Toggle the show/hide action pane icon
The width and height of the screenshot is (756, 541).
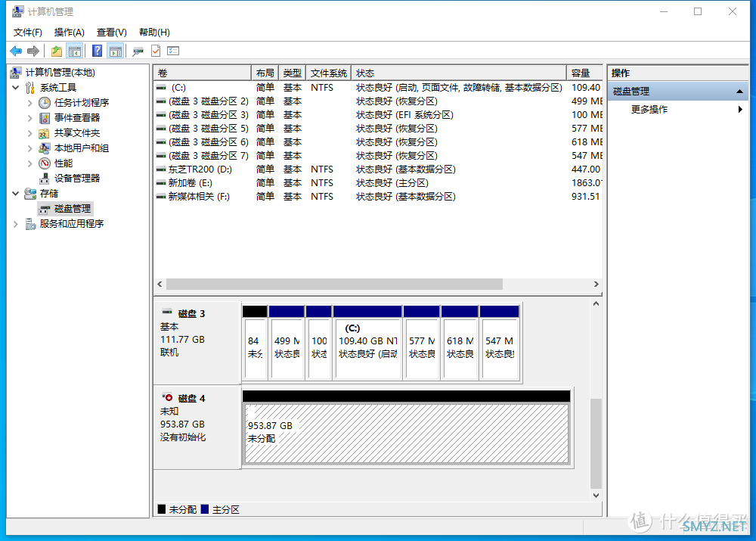pos(116,51)
